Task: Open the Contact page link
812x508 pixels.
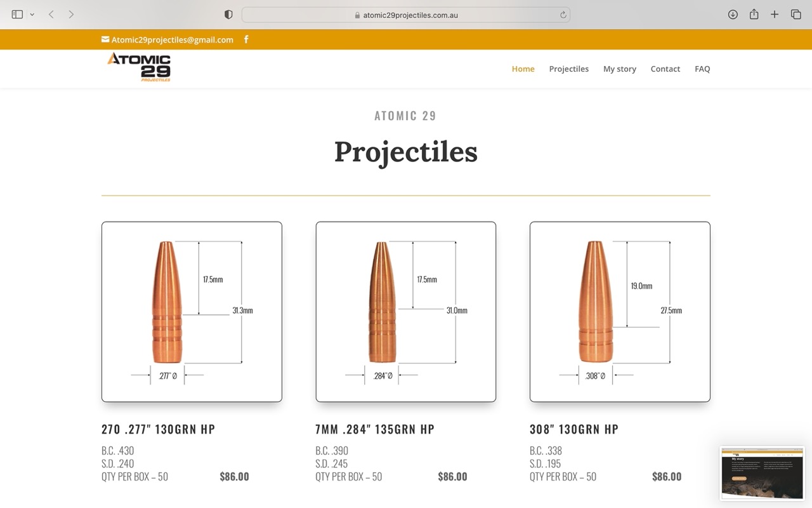Action: (665, 69)
